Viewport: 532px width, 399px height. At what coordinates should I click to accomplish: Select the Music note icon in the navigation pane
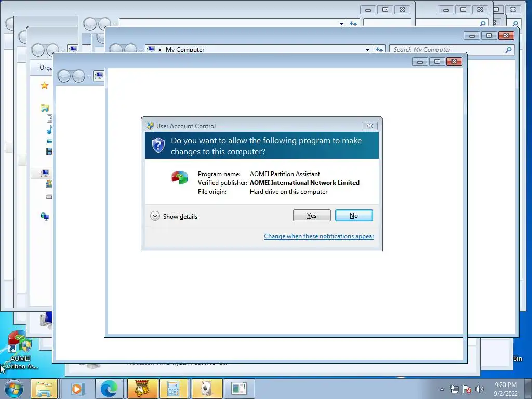tap(49, 129)
